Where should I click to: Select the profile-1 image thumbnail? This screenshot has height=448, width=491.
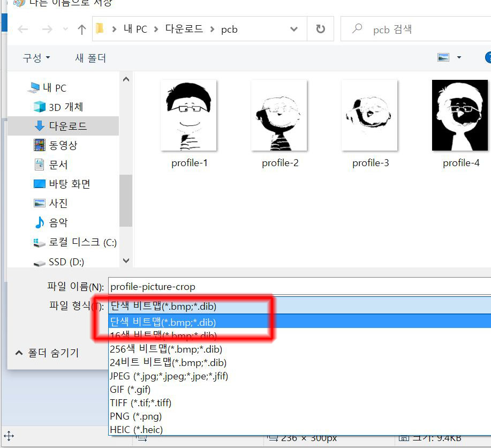coord(188,115)
